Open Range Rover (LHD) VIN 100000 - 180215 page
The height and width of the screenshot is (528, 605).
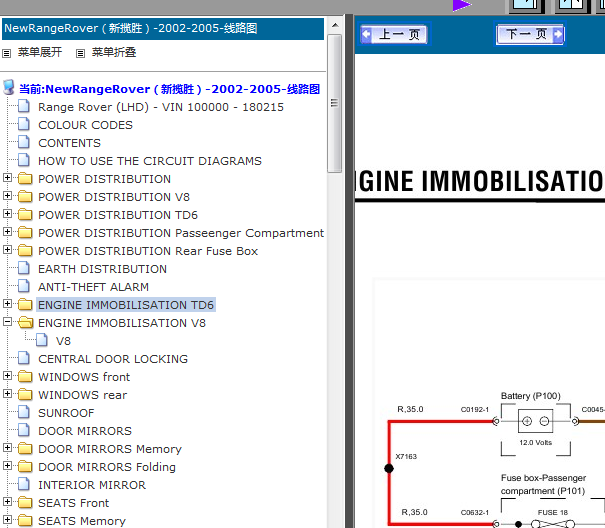161,107
